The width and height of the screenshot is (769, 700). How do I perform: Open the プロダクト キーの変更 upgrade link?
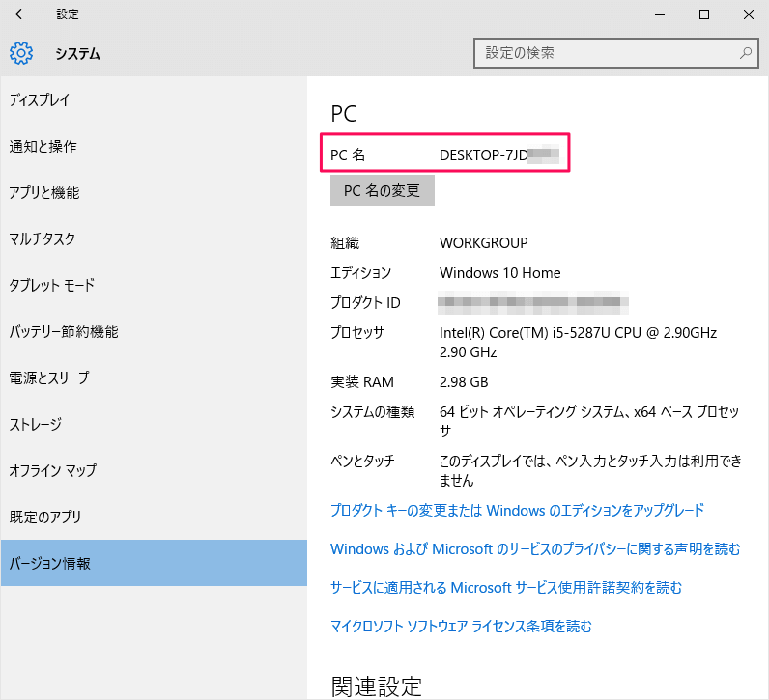coord(517,510)
